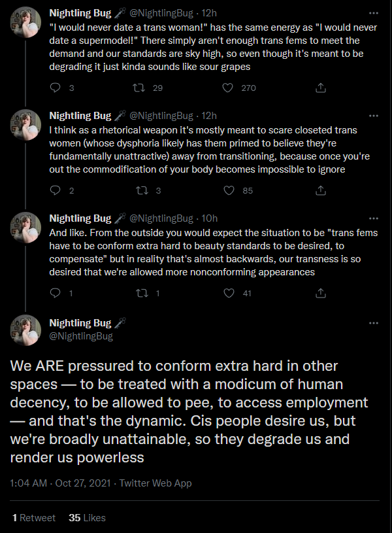Reply to the tweet with 2 replies
The image size is (392, 533).
pyautogui.click(x=55, y=190)
